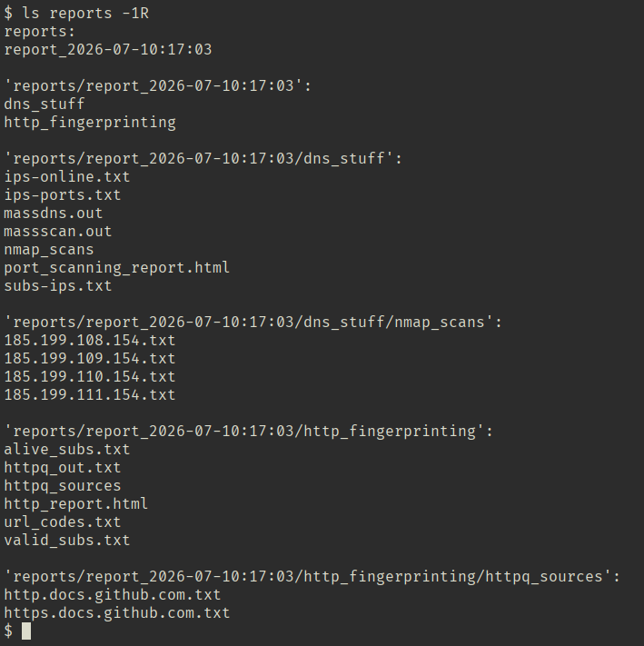Select valid_subs.txt filename
The image size is (644, 646).
(67, 540)
